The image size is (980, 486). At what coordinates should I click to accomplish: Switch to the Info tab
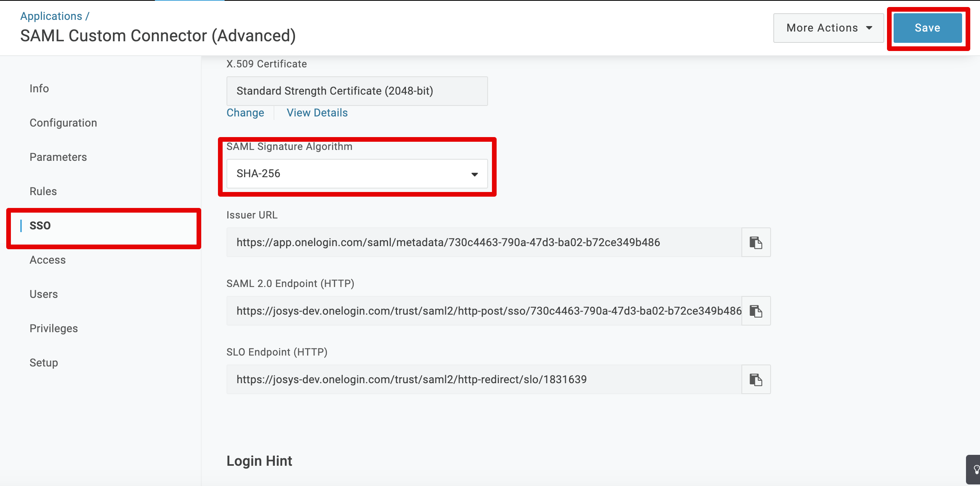tap(39, 89)
